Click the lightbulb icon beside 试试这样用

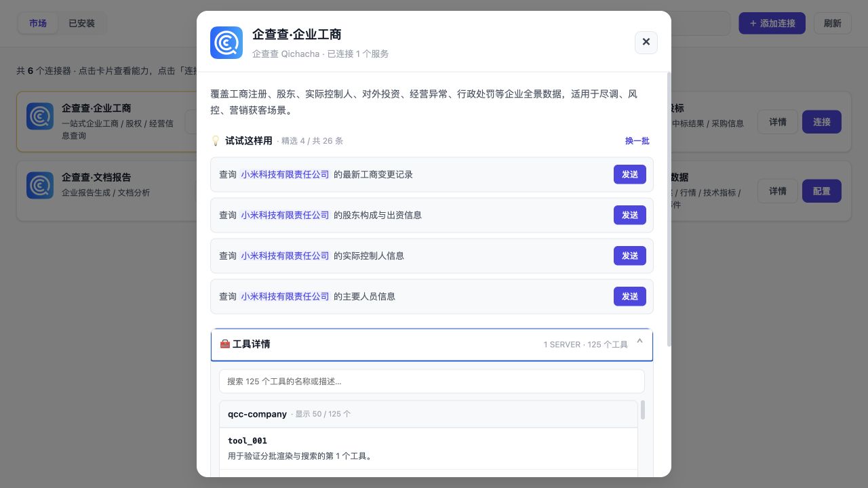pyautogui.click(x=216, y=141)
